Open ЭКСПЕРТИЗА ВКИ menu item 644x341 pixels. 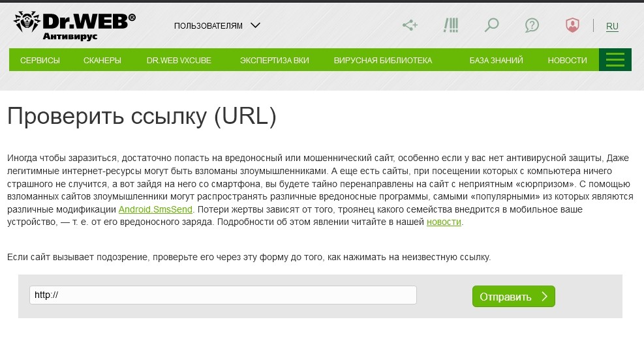(274, 61)
